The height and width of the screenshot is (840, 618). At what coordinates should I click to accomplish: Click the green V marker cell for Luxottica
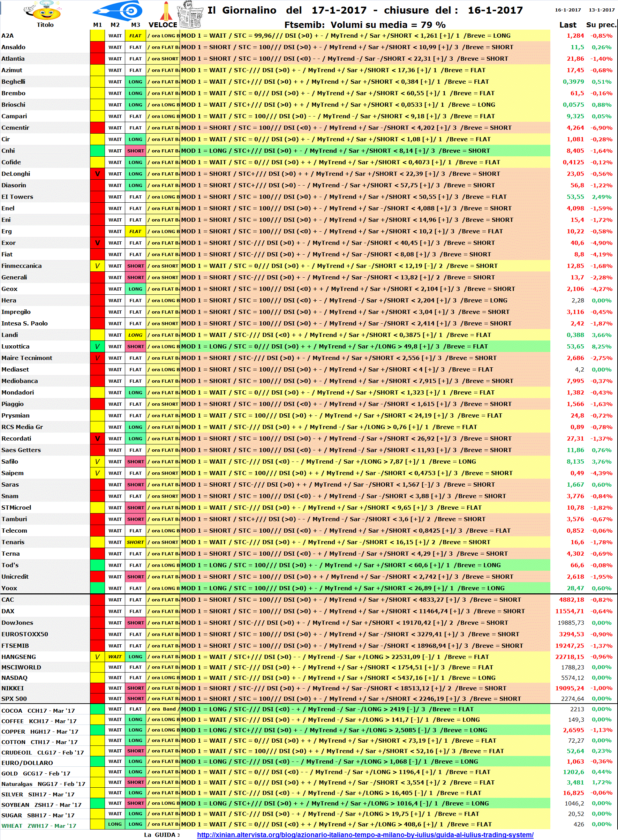point(97,346)
